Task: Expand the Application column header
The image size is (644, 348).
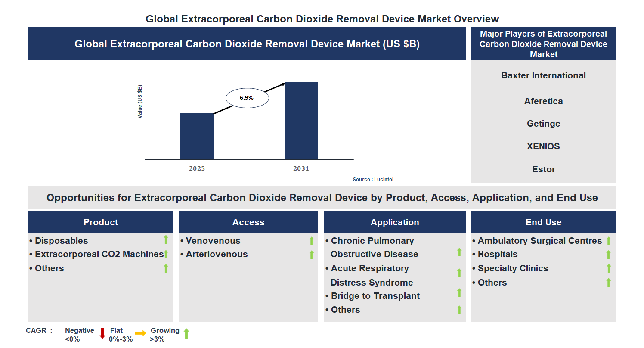Action: click(394, 222)
